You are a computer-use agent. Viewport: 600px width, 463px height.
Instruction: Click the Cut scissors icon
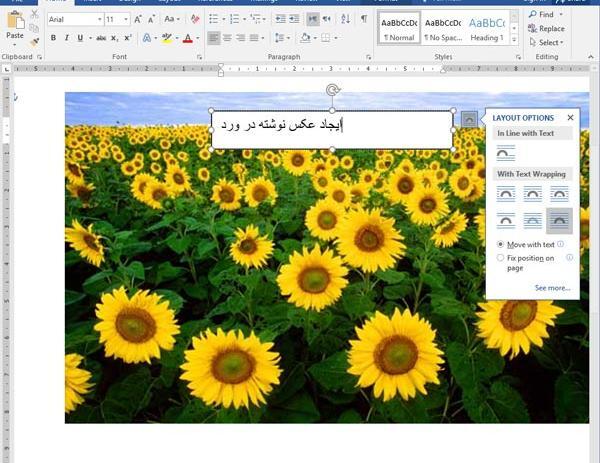pyautogui.click(x=34, y=15)
